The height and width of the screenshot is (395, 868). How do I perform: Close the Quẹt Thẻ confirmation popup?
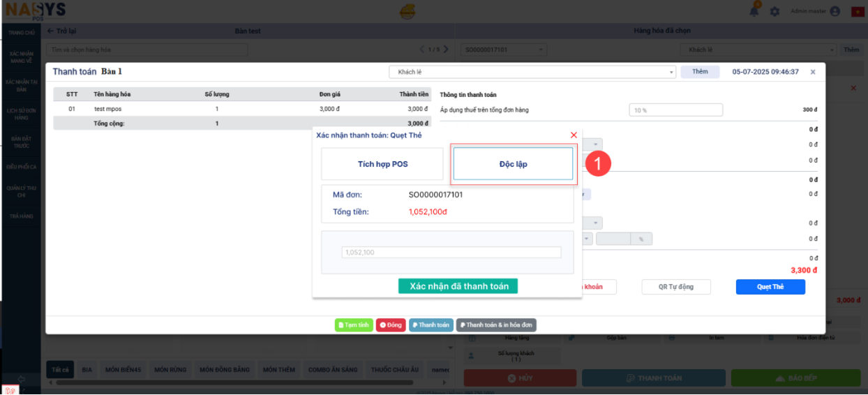574,135
